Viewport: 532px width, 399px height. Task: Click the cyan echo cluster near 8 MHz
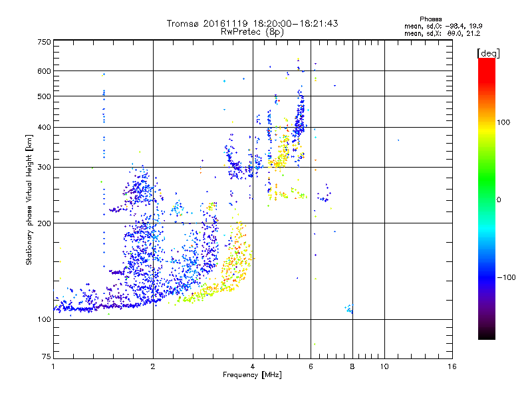tap(350, 309)
